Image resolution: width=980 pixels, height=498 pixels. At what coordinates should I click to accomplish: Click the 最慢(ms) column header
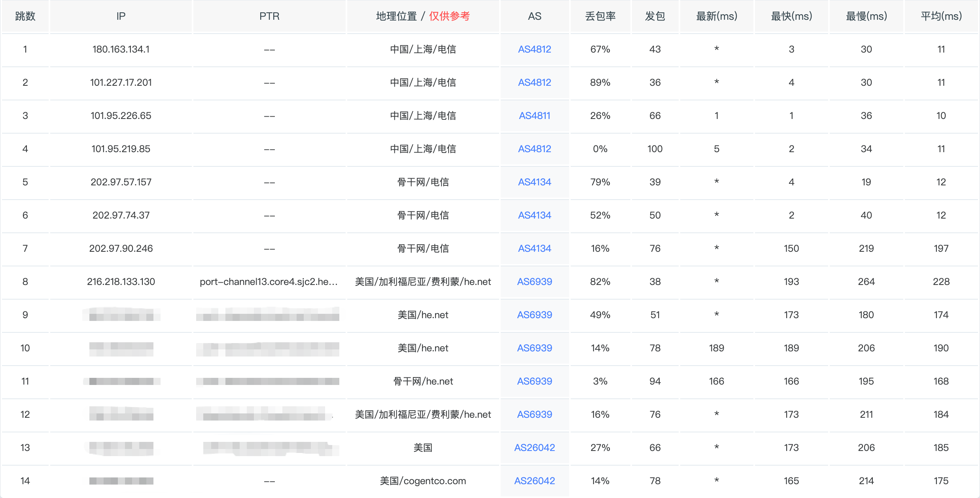pyautogui.click(x=866, y=16)
